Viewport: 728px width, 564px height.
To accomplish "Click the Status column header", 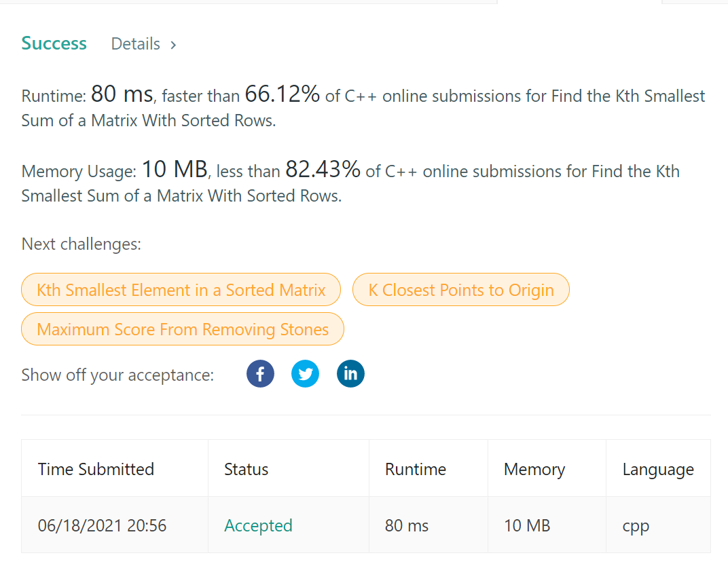I will coord(246,469).
